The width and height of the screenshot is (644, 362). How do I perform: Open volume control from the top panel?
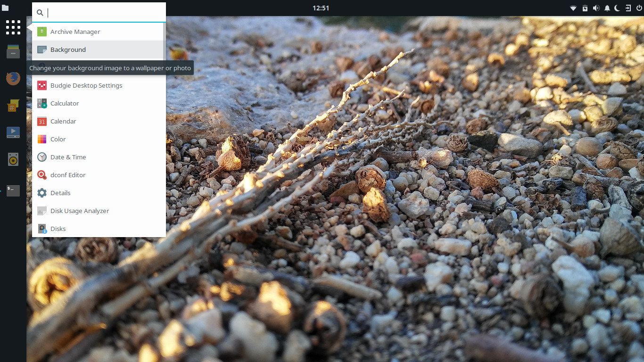click(596, 8)
